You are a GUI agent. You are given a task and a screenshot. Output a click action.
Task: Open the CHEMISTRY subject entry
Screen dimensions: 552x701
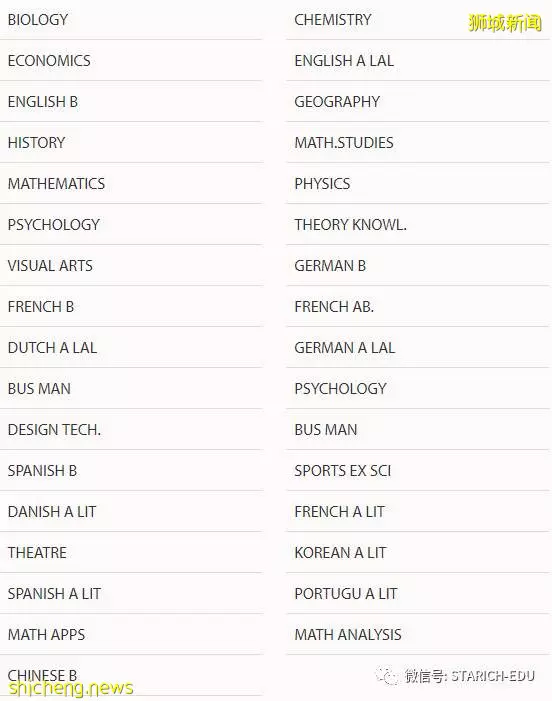tap(417, 20)
